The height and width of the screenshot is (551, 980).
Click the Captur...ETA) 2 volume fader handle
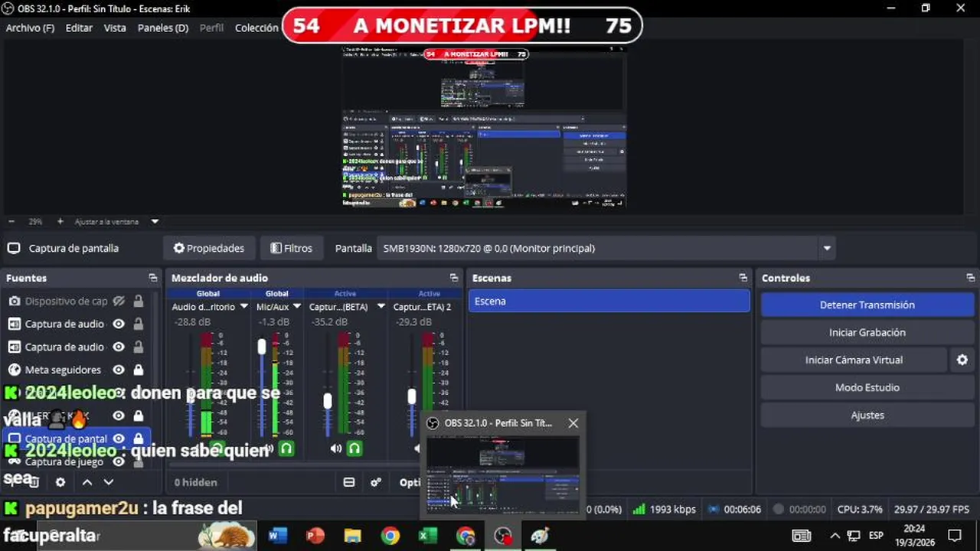pyautogui.click(x=412, y=396)
